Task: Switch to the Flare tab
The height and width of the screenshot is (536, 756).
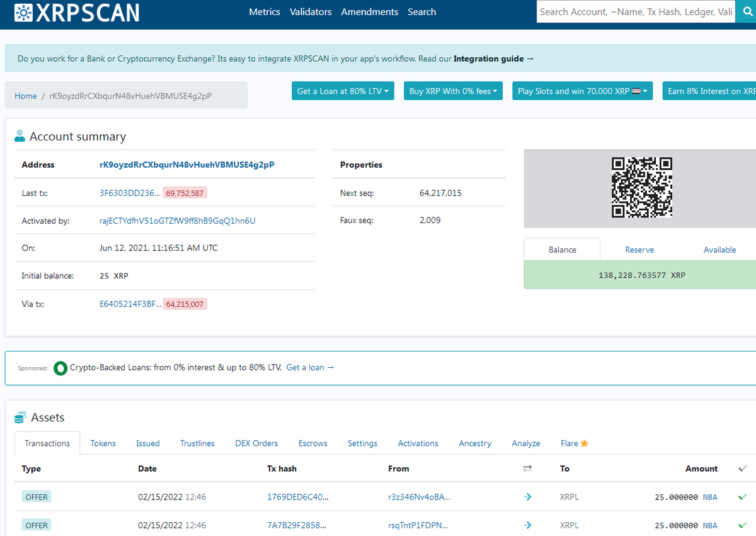Action: point(575,443)
